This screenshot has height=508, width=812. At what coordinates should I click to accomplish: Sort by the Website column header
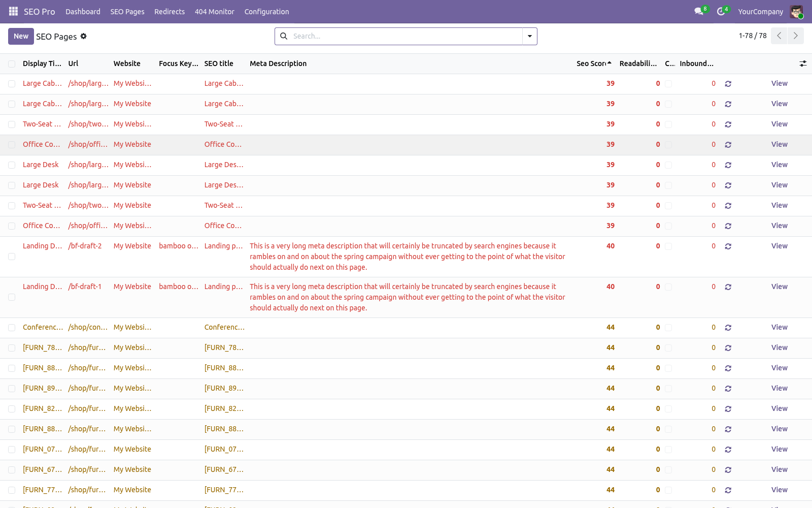coord(127,63)
